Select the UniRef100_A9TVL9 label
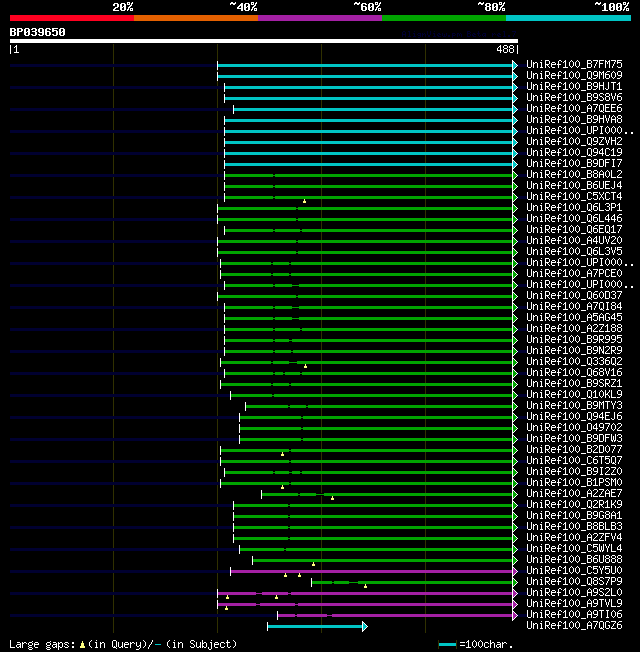640x652 pixels. [574, 604]
